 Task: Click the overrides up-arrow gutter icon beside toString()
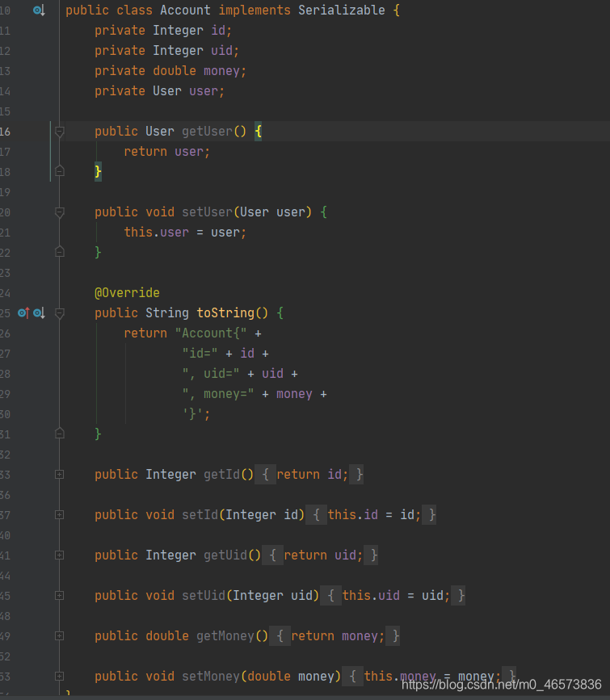23,313
